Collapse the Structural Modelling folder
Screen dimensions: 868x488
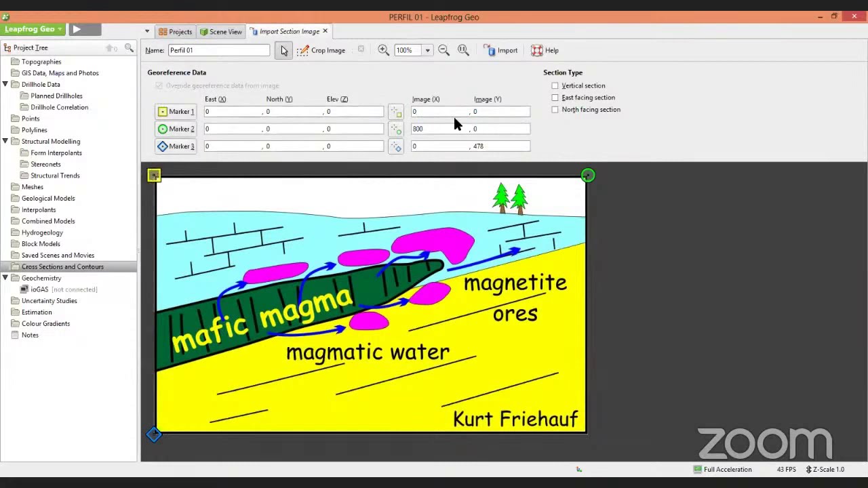click(5, 142)
